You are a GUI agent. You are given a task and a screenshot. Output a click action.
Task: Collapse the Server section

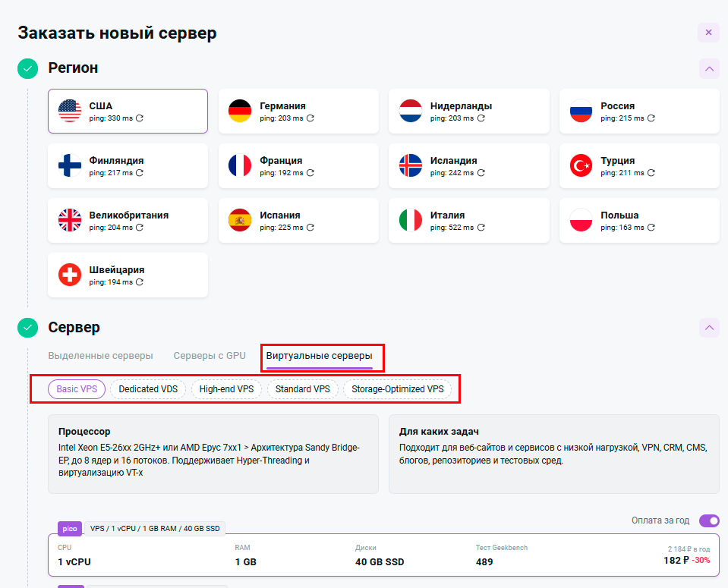pos(709,328)
